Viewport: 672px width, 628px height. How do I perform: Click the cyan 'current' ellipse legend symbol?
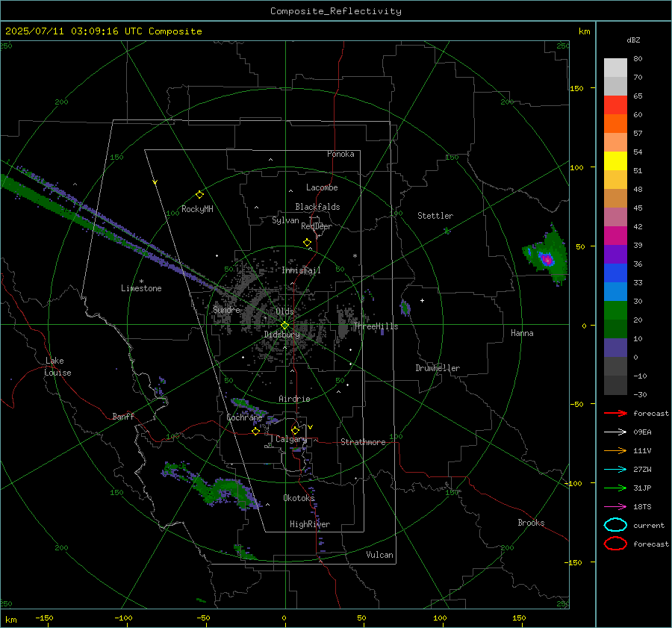(615, 525)
